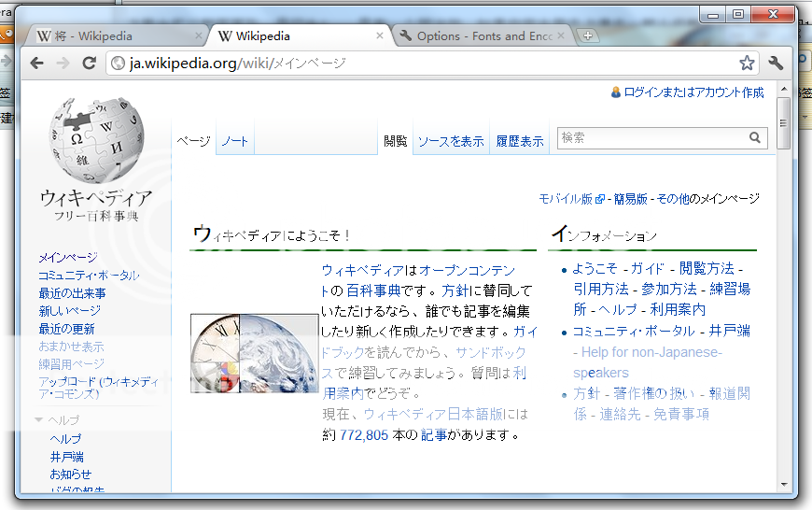Open the 方針 link in welcome text

pyautogui.click(x=455, y=290)
